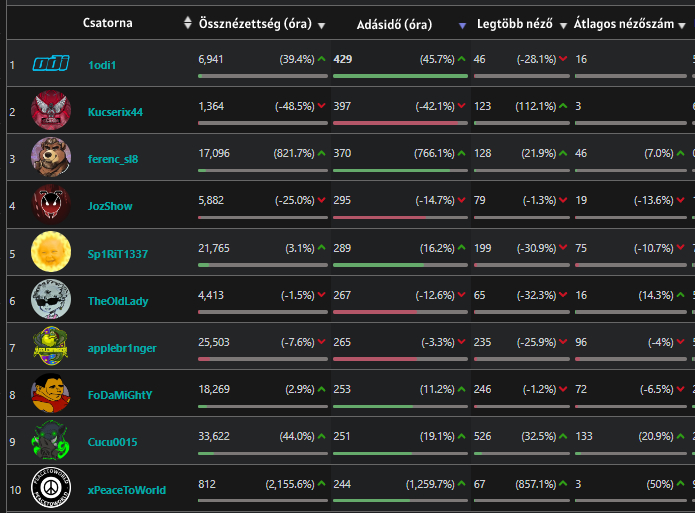Click xPeaceToWorld's peace sign avatar
The width and height of the screenshot is (695, 513).
pyautogui.click(x=51, y=489)
